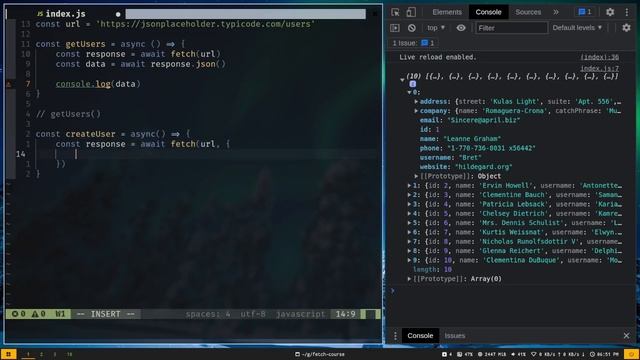
Task: Click the blue info badge under the logged array
Action: coord(413,84)
